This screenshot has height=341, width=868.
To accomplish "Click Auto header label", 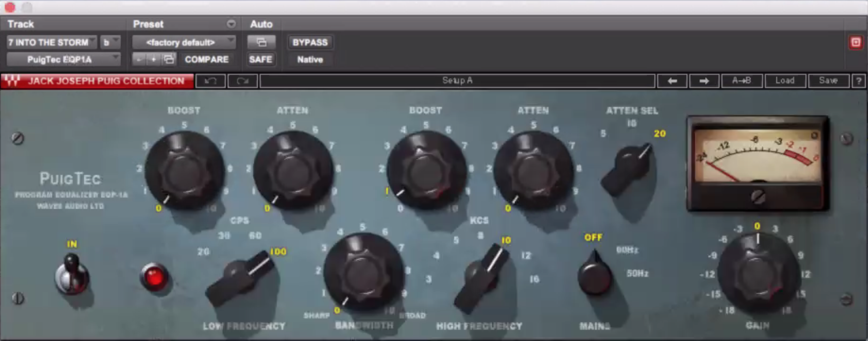I will tap(261, 24).
